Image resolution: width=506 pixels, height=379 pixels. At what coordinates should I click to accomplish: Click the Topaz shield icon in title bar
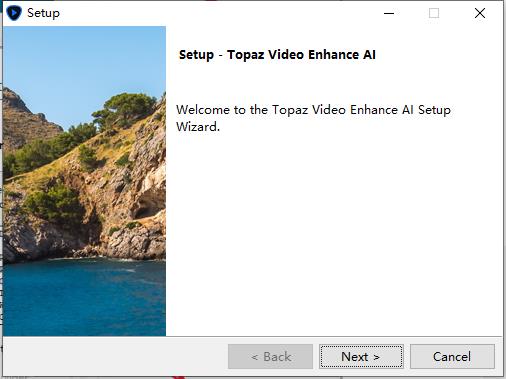tap(14, 13)
